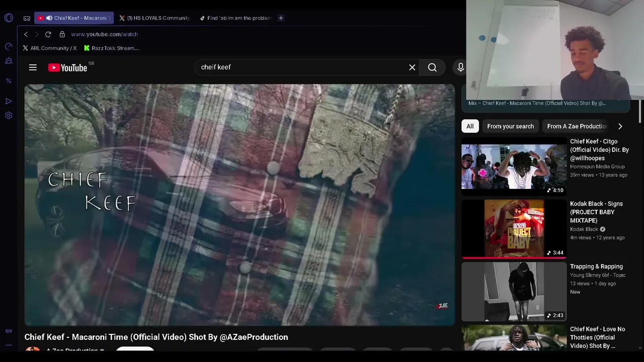Open 'Chief Keef - Citgo (Official Video)' title

click(x=599, y=150)
